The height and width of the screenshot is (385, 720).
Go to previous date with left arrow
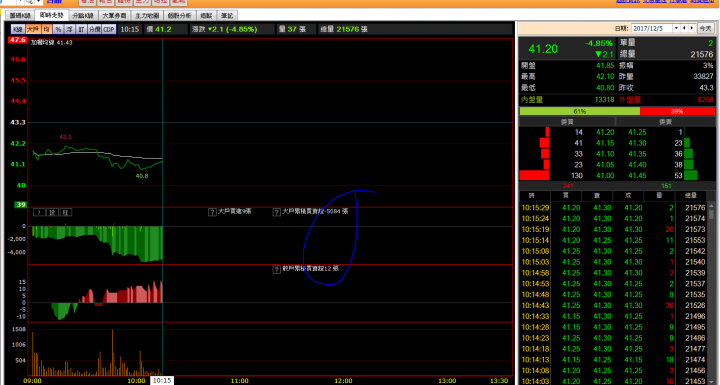[684, 28]
